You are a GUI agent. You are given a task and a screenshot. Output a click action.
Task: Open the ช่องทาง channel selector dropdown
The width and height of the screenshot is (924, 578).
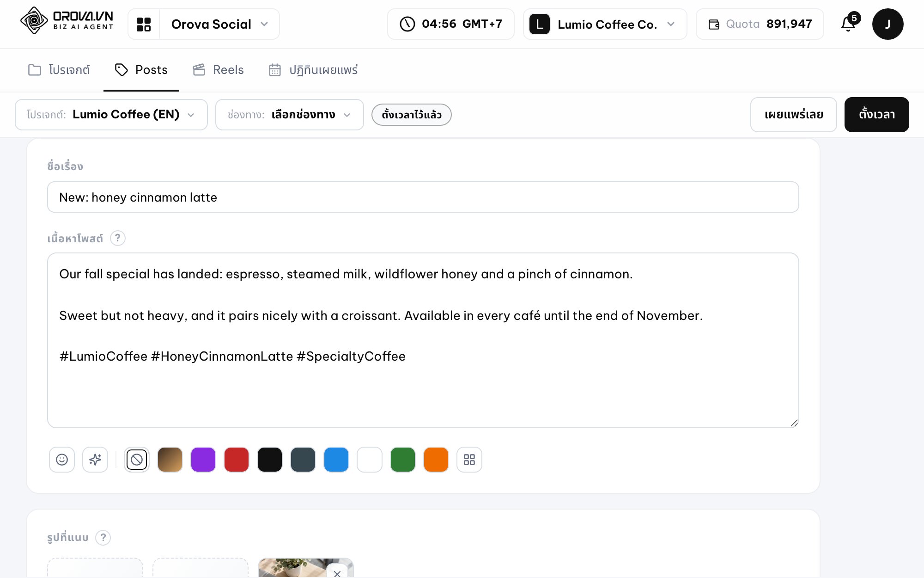coord(290,115)
